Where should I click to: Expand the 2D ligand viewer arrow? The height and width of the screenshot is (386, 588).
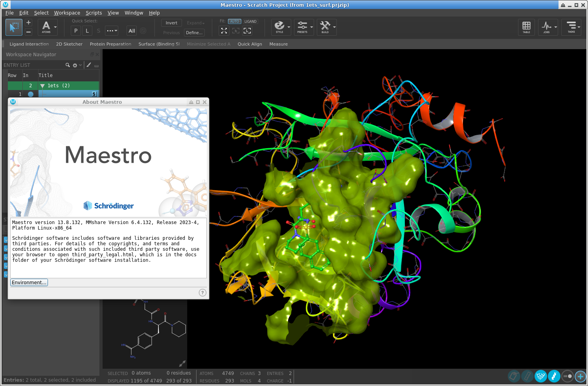click(x=182, y=364)
